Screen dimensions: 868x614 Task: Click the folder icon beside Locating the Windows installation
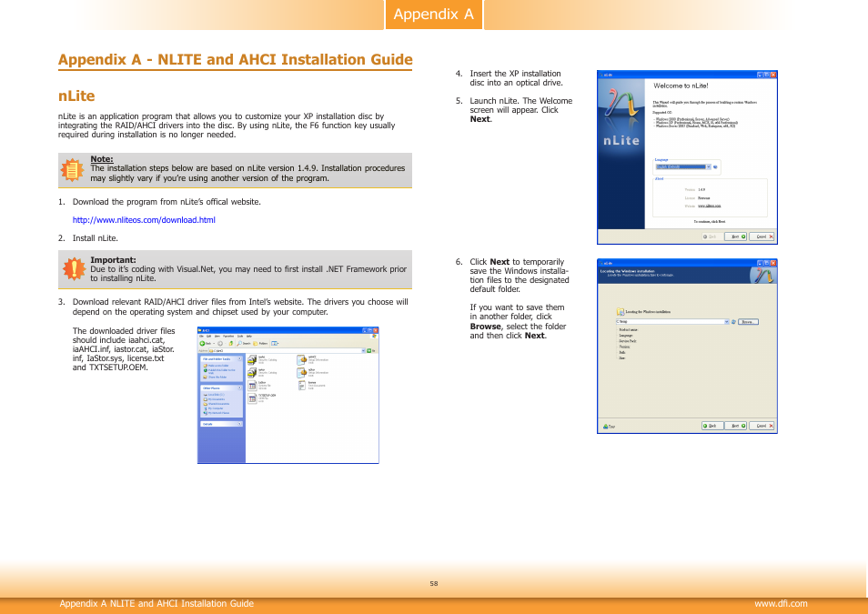(620, 312)
